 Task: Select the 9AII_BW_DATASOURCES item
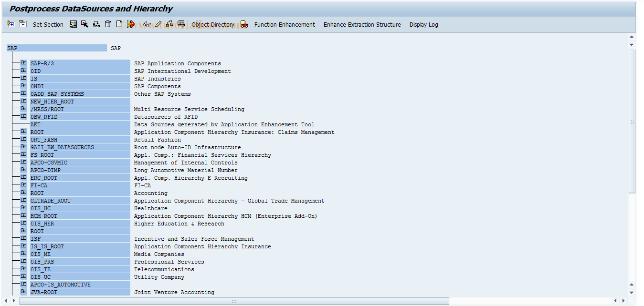tap(80, 147)
